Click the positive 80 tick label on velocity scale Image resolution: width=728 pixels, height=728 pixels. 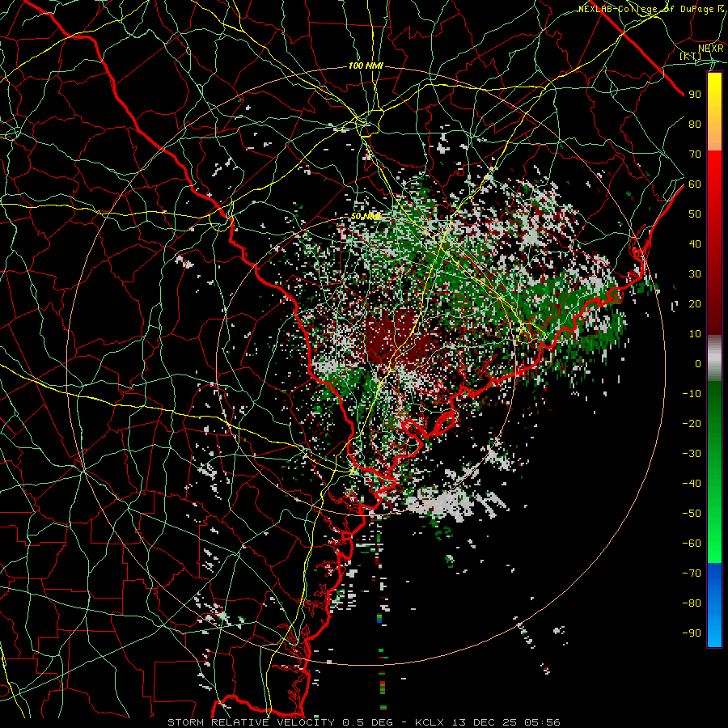coord(695,124)
